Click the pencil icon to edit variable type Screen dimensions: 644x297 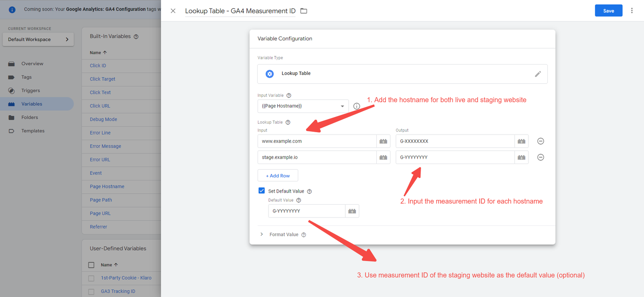coord(538,74)
